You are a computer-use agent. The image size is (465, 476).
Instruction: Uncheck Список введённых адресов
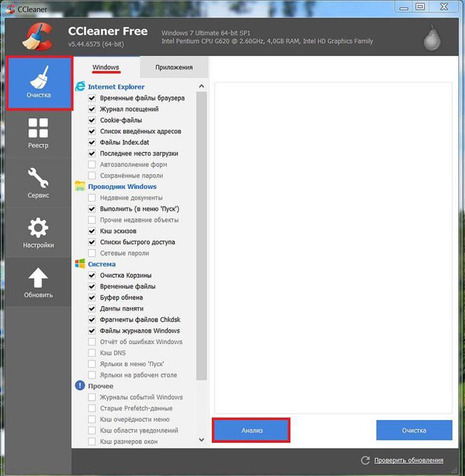coord(92,131)
